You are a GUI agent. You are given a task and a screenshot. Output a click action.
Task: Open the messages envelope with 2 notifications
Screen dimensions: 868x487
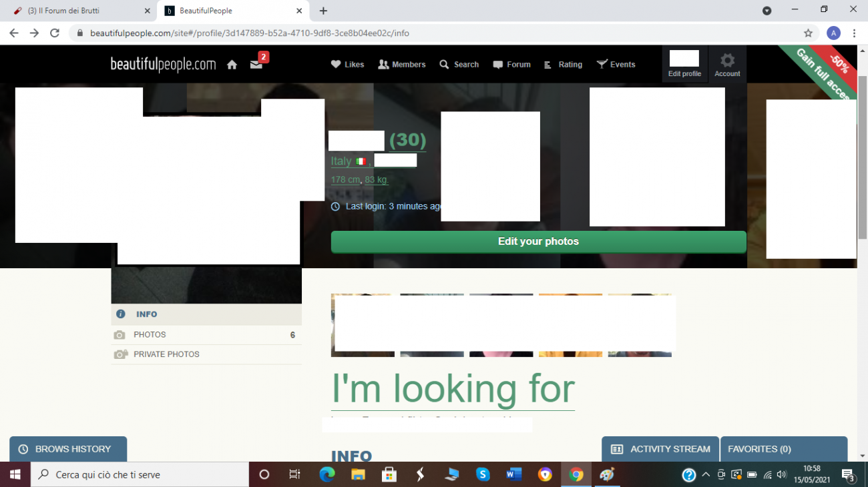[256, 64]
